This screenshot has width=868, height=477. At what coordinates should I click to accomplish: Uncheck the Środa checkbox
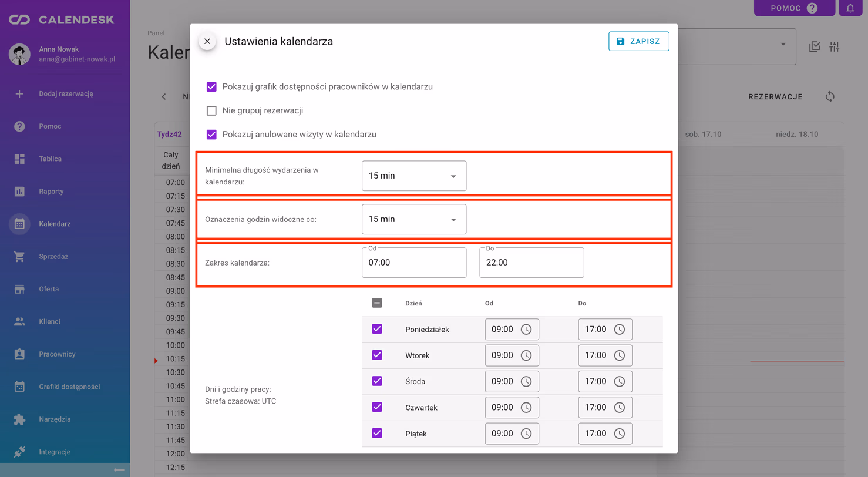coord(377,381)
